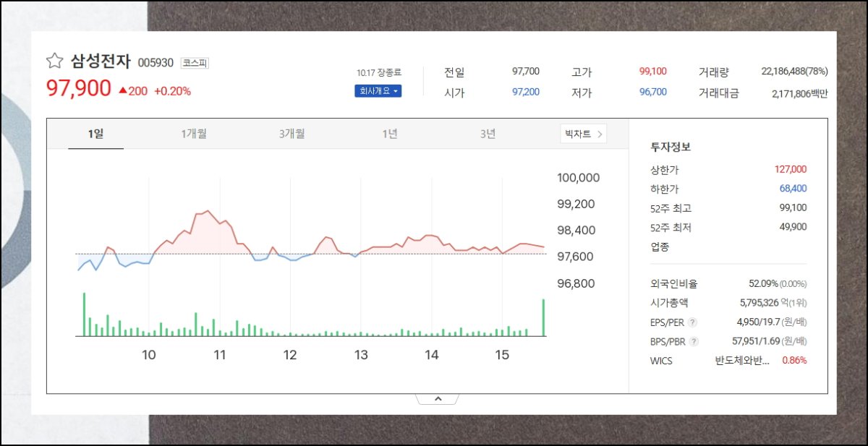The width and height of the screenshot is (868, 446).
Task: Open the WICS 반도체와반... sector link
Action: pyautogui.click(x=742, y=361)
